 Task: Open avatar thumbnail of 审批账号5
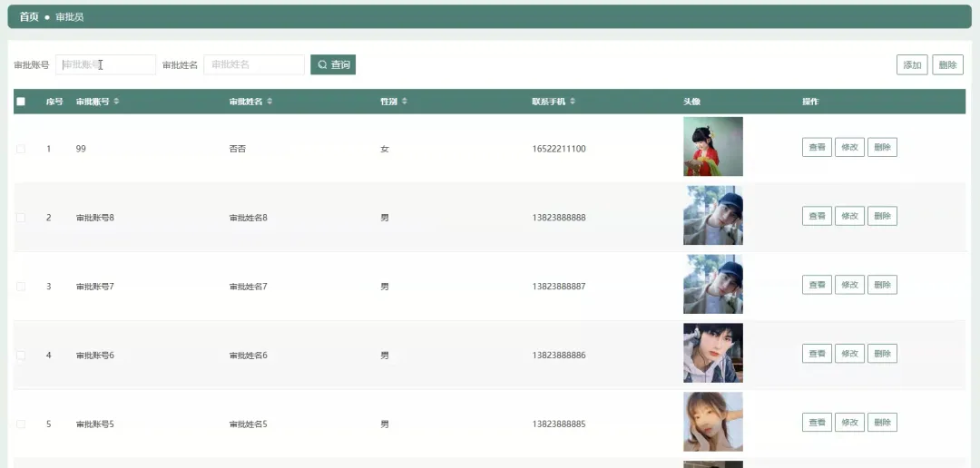(x=713, y=422)
